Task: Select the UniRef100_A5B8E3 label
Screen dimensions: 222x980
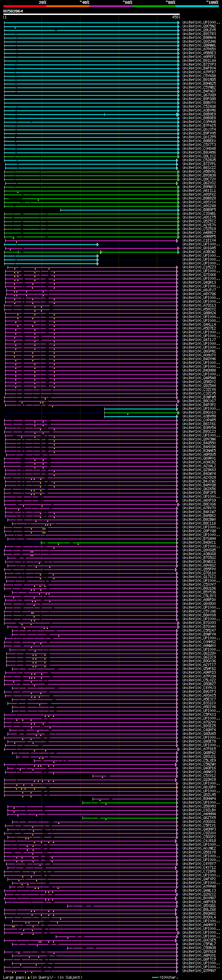Action: click(x=199, y=53)
